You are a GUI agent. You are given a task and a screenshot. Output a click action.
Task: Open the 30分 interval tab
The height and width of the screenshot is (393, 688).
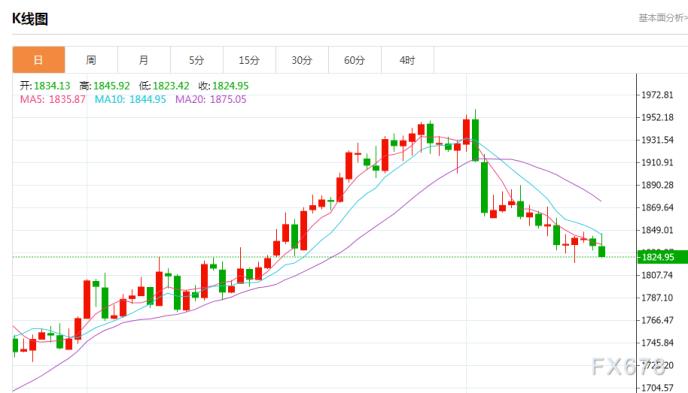point(302,60)
